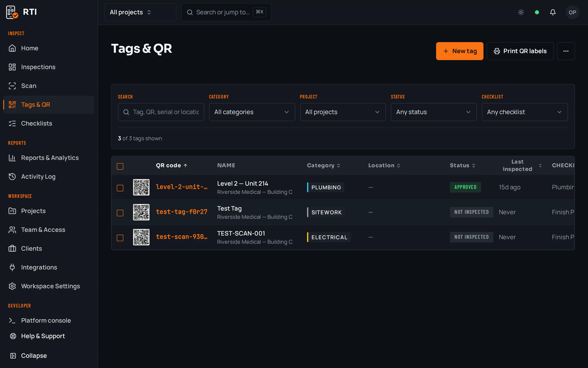Click the APPROVED status badge

pyautogui.click(x=465, y=187)
